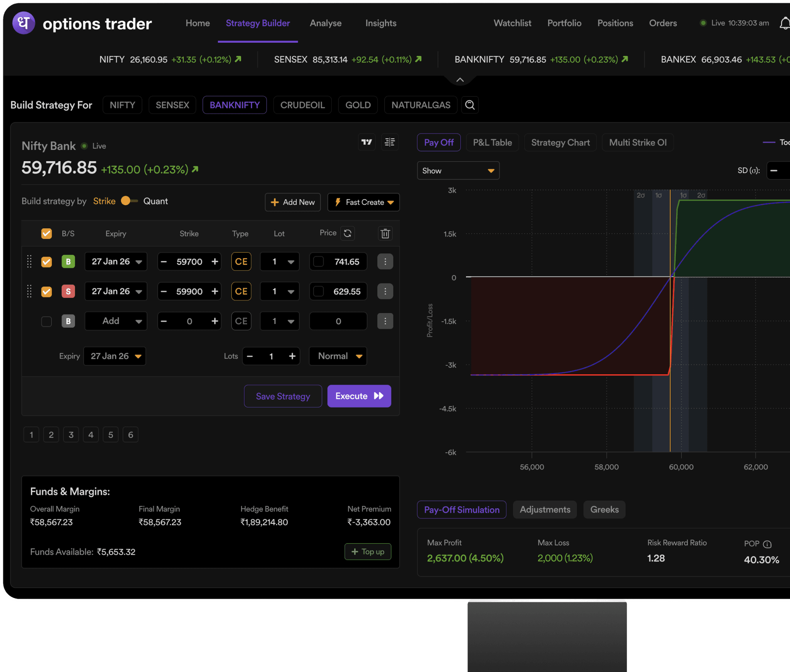Increase Lots count with plus
Screen dimensions: 790x672
click(x=292, y=356)
